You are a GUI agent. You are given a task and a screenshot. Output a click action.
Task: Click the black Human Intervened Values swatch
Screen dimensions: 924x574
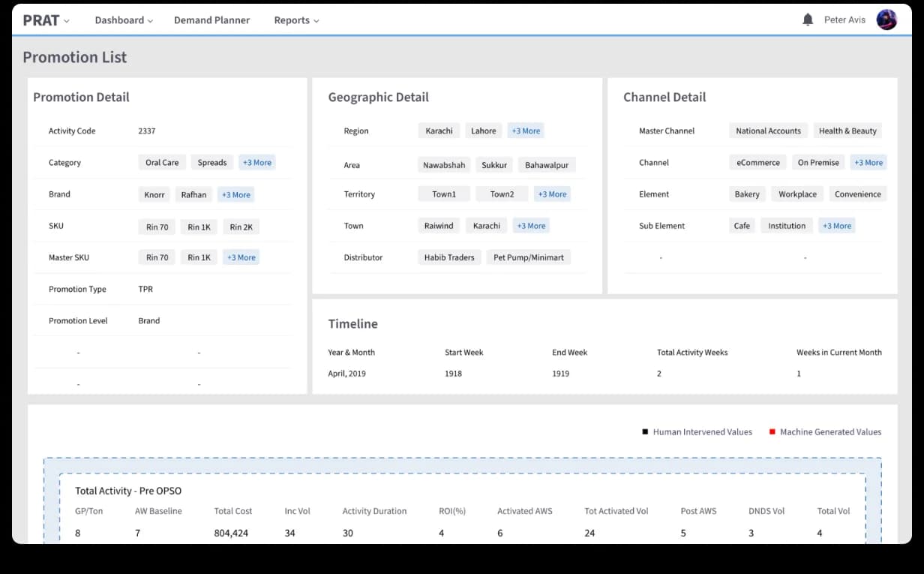point(645,432)
